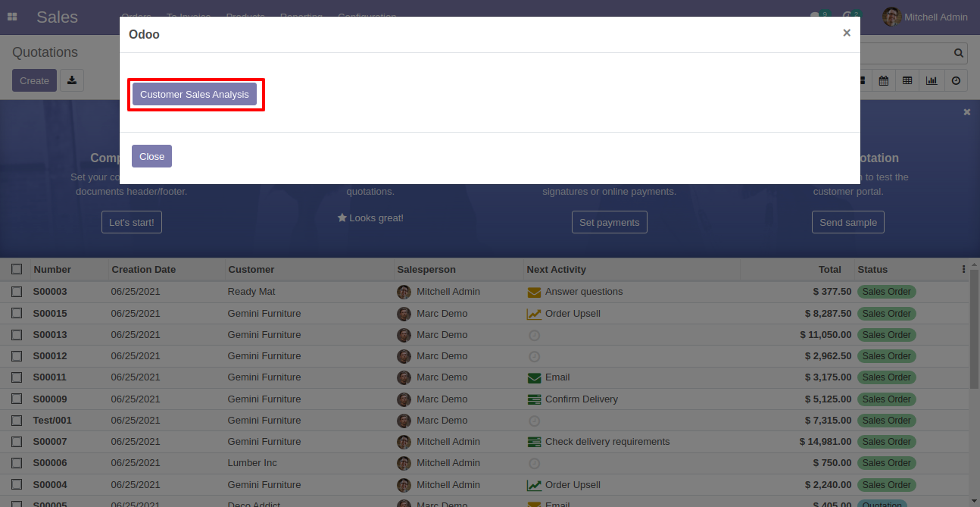The image size is (980, 507).
Task: Click the clock activity icon for S00006
Action: [534, 463]
